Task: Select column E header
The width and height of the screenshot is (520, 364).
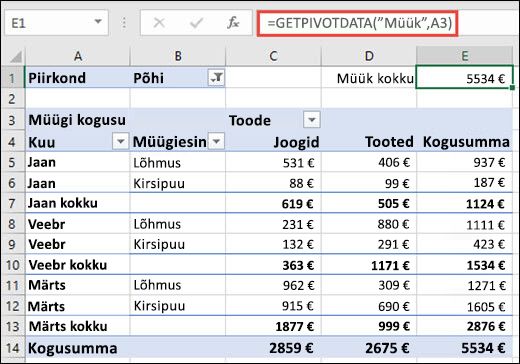Action: pyautogui.click(x=464, y=56)
